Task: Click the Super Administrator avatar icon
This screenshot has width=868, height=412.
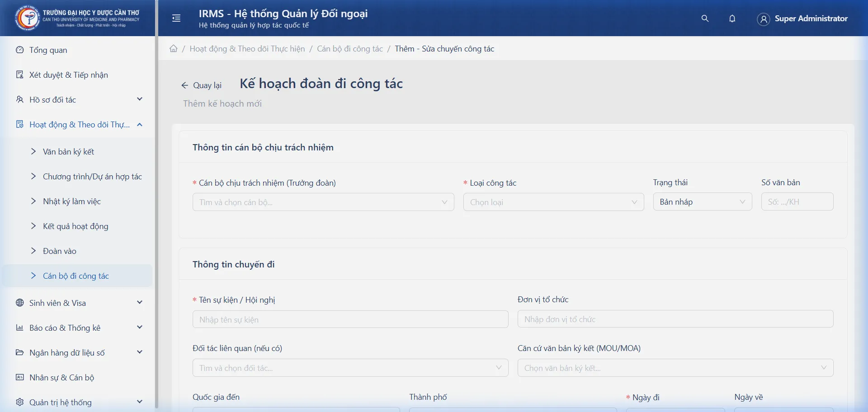Action: coord(763,19)
